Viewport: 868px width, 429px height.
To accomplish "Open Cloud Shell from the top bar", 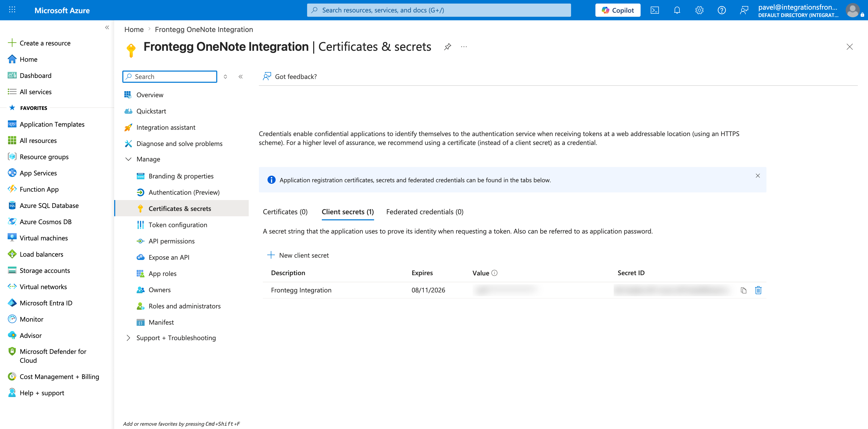I will click(654, 10).
